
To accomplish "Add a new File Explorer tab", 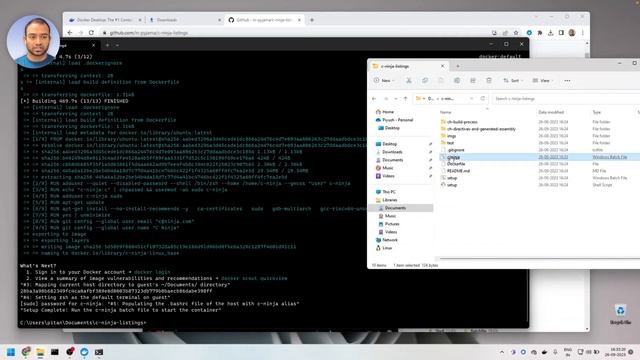I will [x=458, y=66].
